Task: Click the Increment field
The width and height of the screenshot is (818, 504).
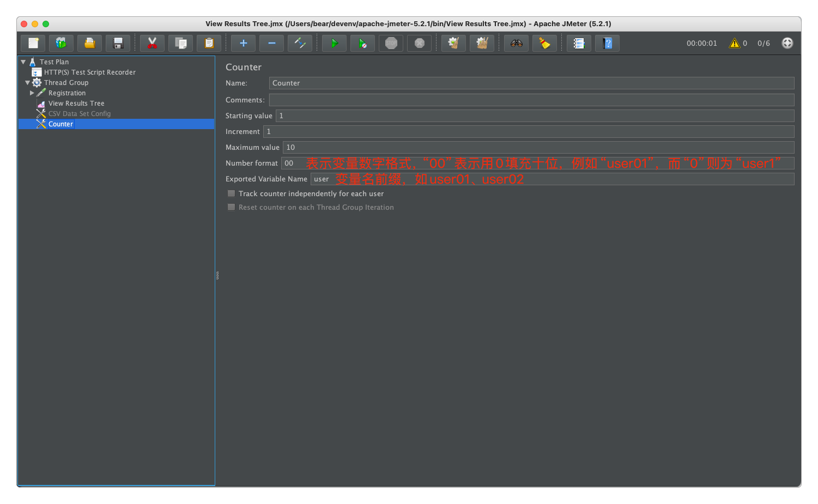Action: coord(529,131)
